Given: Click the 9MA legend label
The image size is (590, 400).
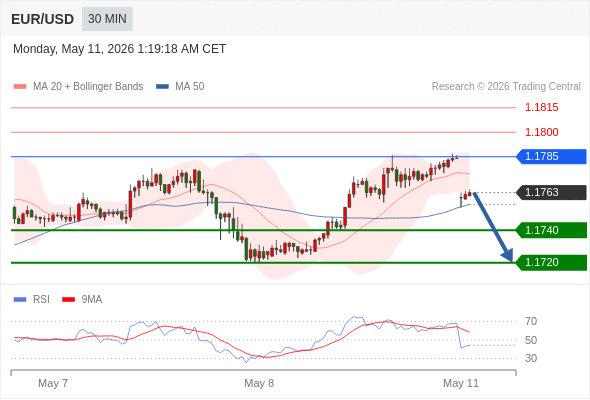Looking at the screenshot, I should point(92,300).
